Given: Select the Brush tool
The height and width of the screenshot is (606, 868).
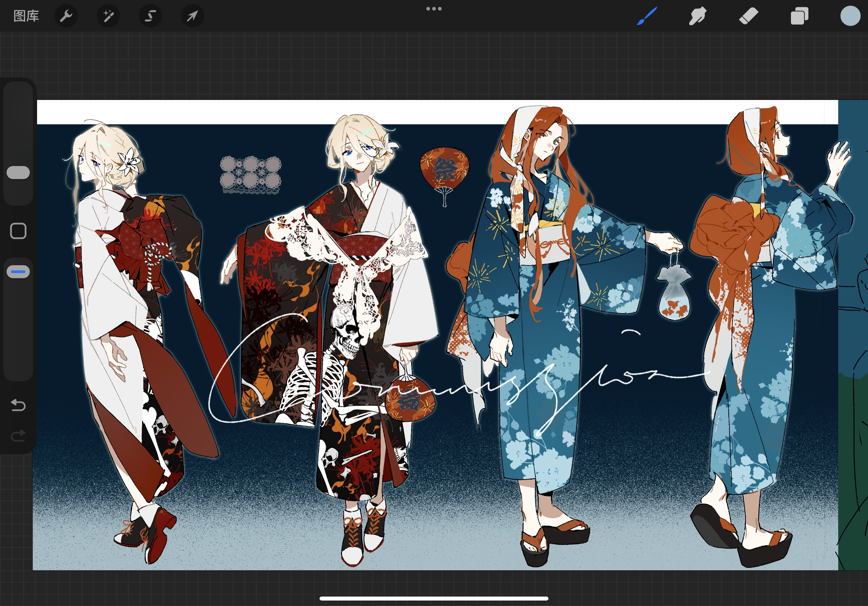Looking at the screenshot, I should tap(647, 16).
